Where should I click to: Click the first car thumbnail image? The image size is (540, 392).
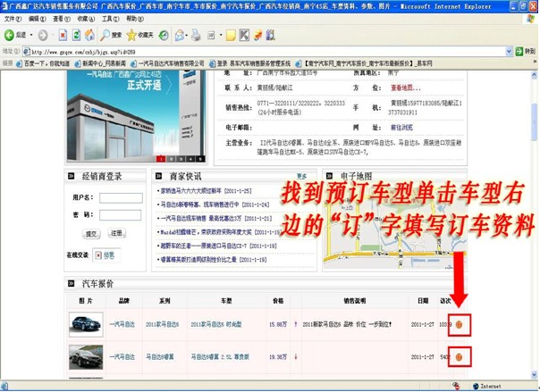coord(84,325)
